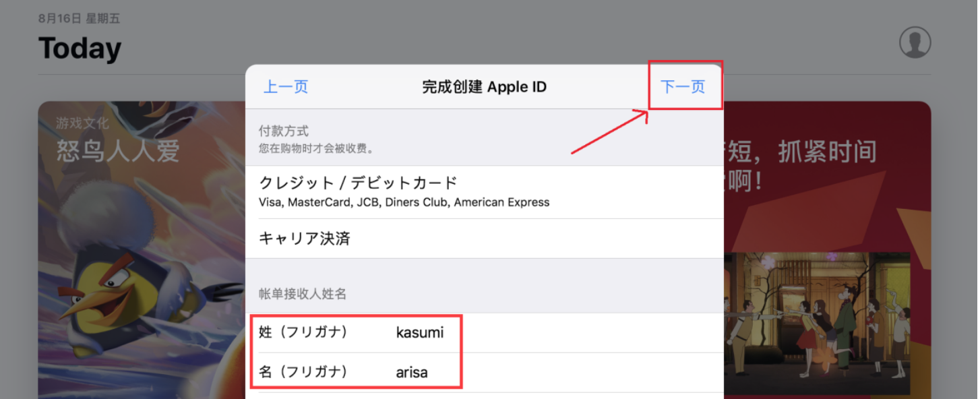
Task: Tap the 名（フリガナ）field label
Action: tap(303, 372)
